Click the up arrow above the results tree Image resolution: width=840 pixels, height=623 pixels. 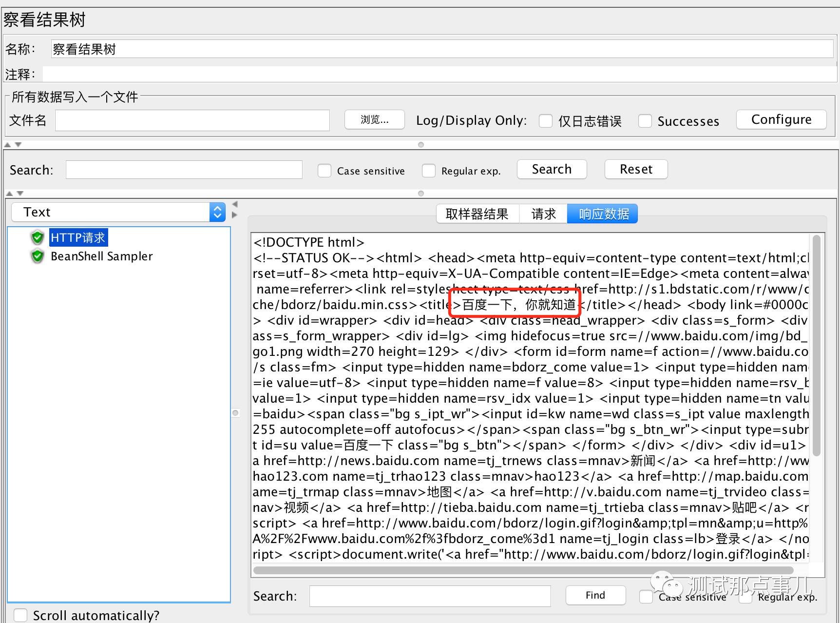point(9,194)
